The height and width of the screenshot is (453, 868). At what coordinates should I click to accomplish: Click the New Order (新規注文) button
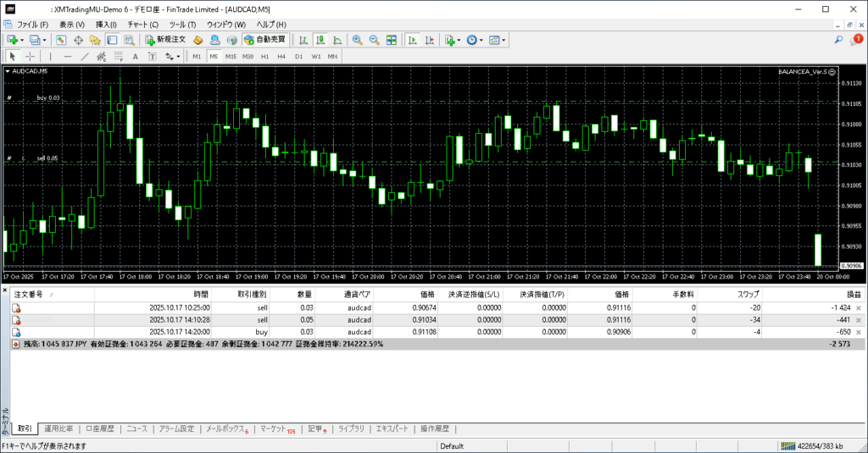(164, 40)
